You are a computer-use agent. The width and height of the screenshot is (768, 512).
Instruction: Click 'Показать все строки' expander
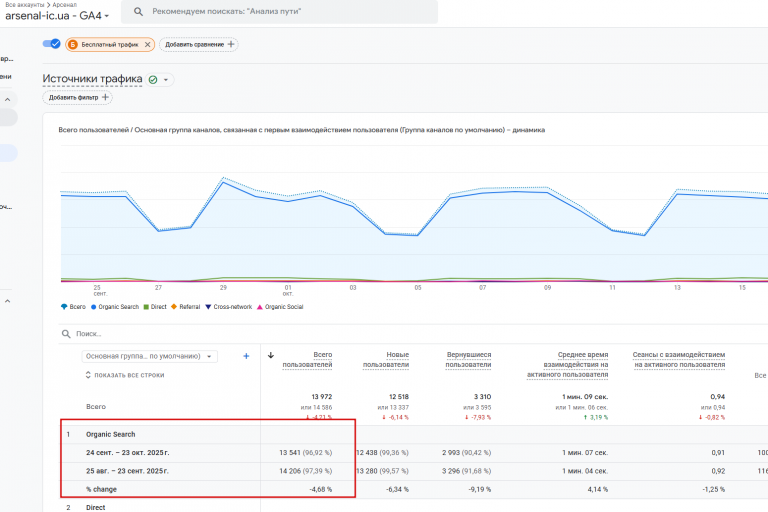(125, 375)
